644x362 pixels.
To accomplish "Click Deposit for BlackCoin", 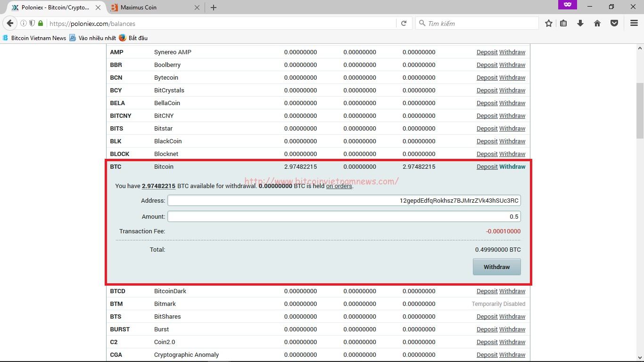I will pyautogui.click(x=487, y=141).
